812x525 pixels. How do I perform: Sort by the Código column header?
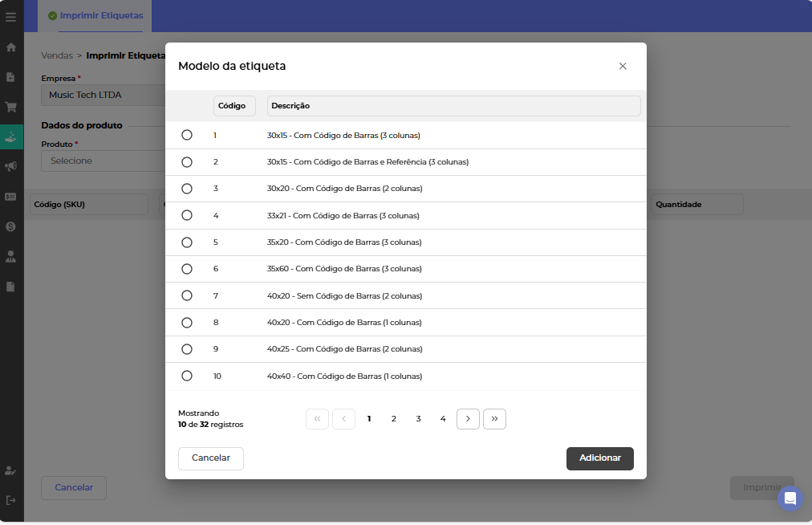pyautogui.click(x=234, y=106)
